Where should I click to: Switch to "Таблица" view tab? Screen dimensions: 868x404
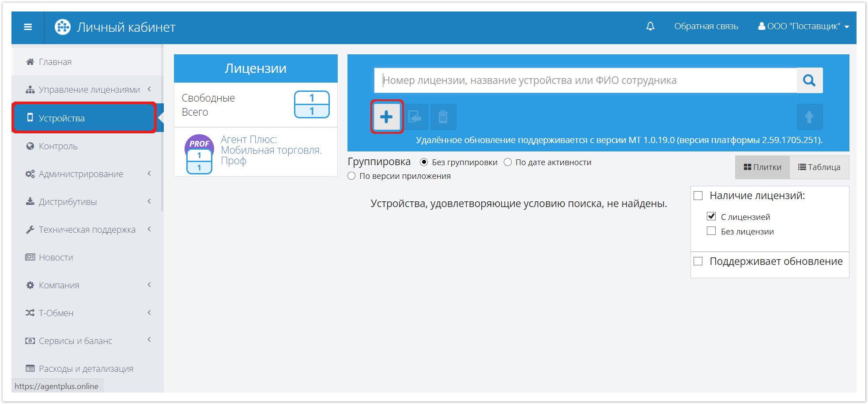point(819,167)
